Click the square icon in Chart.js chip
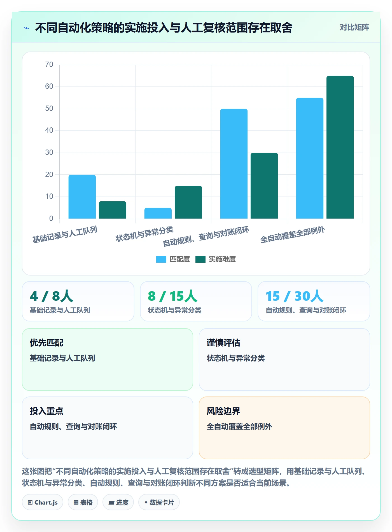 [x=30, y=503]
